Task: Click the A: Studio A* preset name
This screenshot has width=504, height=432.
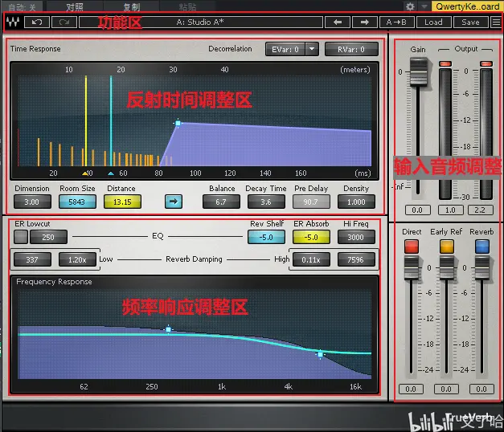Action: click(x=201, y=22)
